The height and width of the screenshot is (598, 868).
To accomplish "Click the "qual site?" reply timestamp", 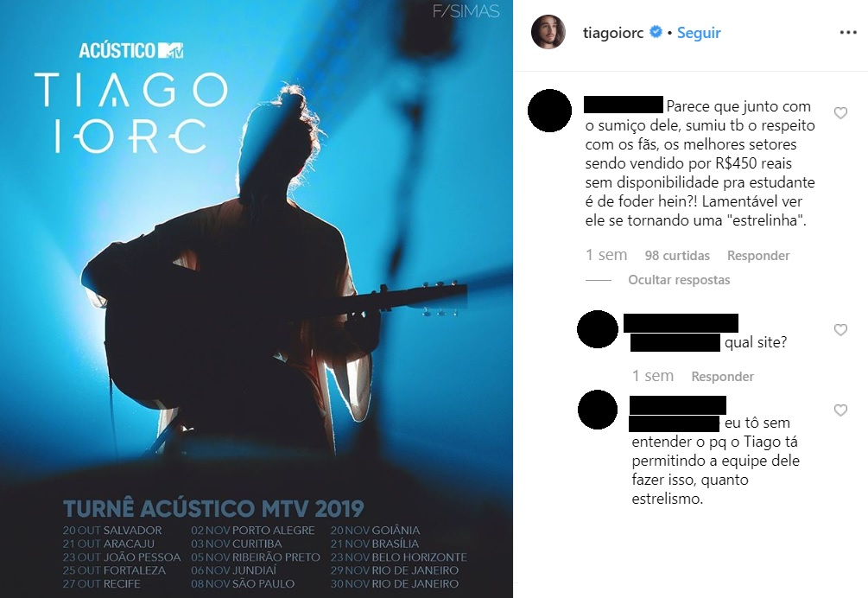I will click(x=653, y=376).
